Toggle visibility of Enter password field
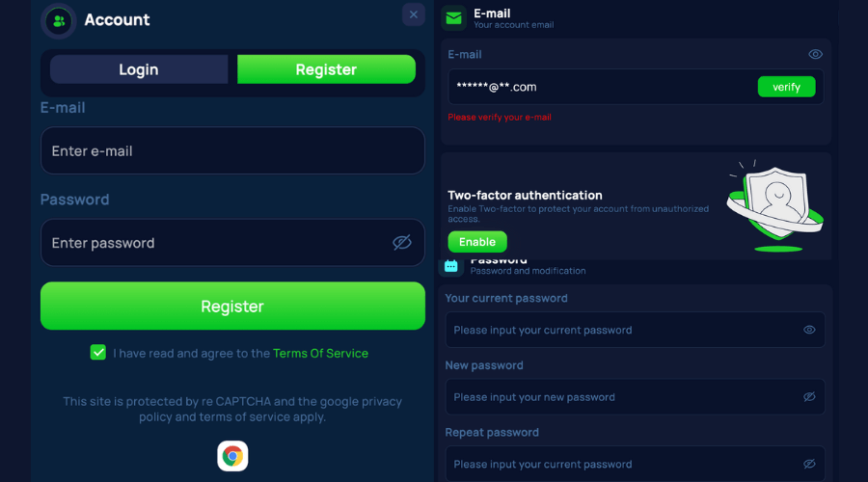The height and width of the screenshot is (482, 868). click(402, 242)
